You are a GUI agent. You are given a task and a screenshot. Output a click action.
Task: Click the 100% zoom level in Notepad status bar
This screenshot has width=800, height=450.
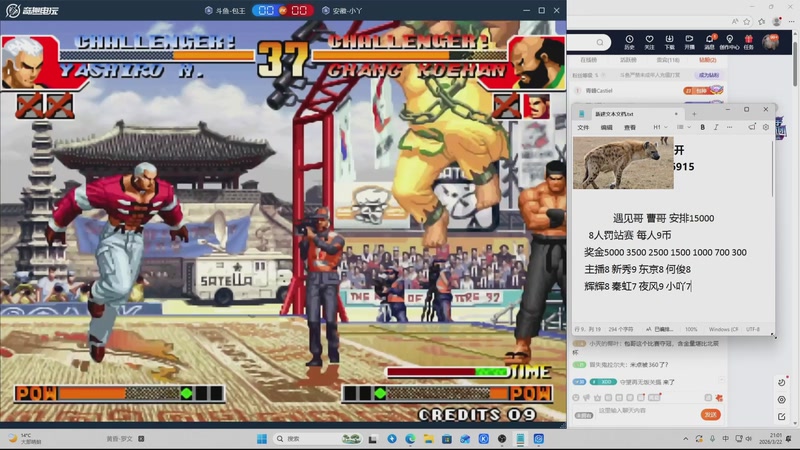(691, 330)
